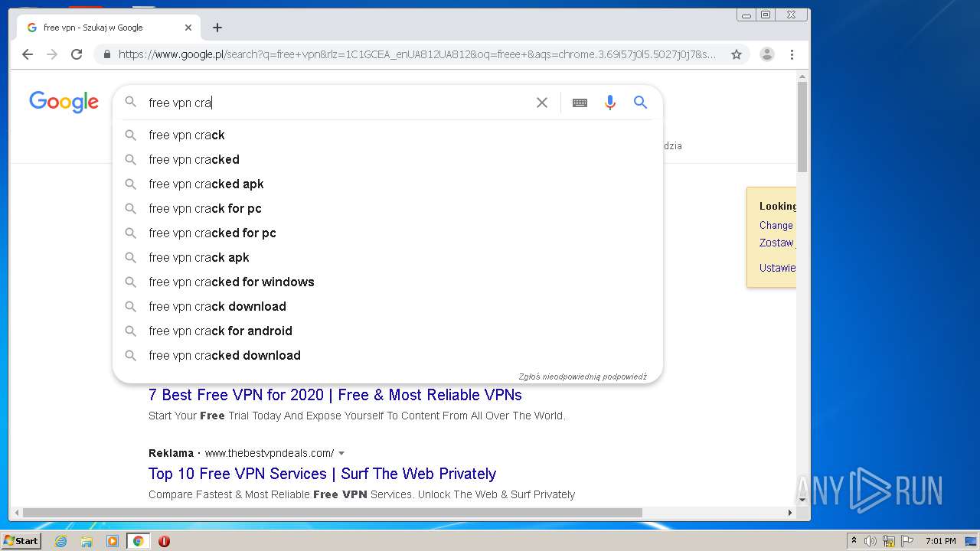Image resolution: width=980 pixels, height=551 pixels.
Task: Select 'free vpn crack download' suggestion
Action: coord(387,306)
